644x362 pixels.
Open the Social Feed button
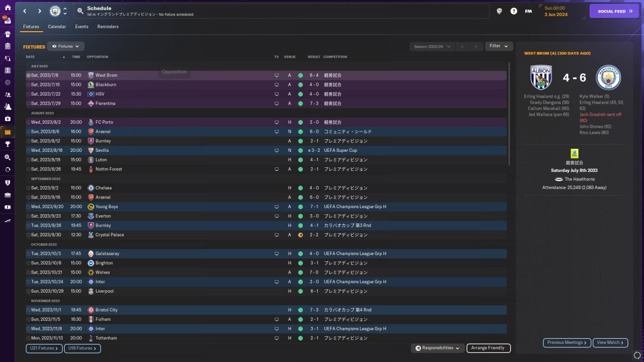coord(614,11)
